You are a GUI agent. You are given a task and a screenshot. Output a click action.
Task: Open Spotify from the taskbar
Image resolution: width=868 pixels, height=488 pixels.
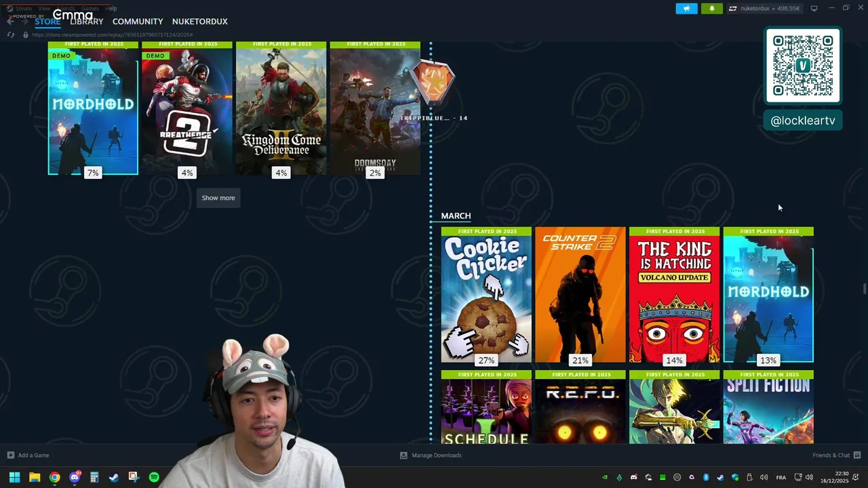click(x=154, y=477)
